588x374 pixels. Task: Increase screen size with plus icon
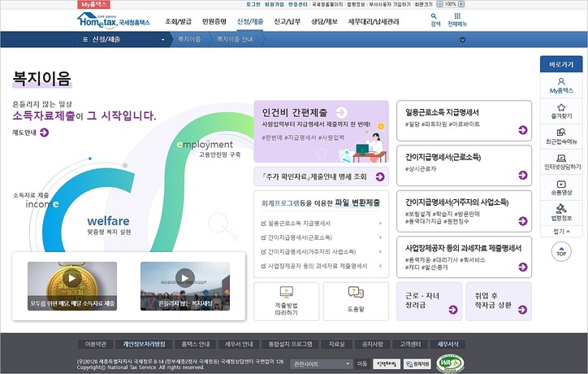(x=461, y=4)
